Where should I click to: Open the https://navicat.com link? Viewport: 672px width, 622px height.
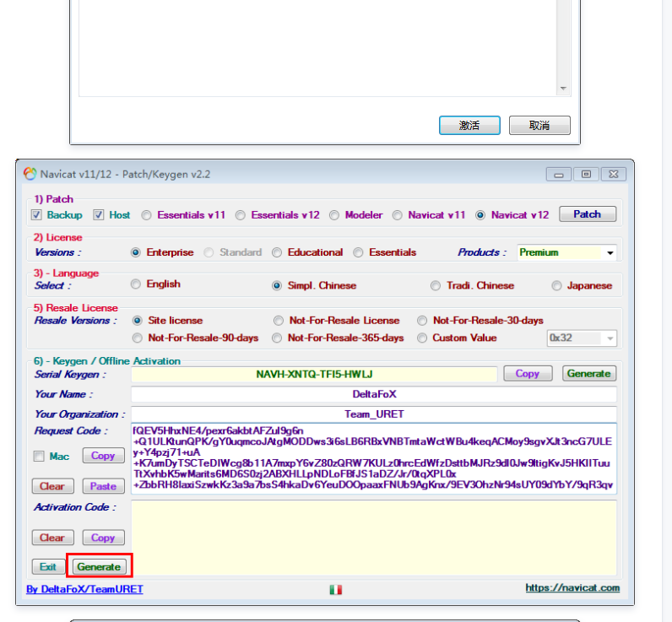coord(572,588)
